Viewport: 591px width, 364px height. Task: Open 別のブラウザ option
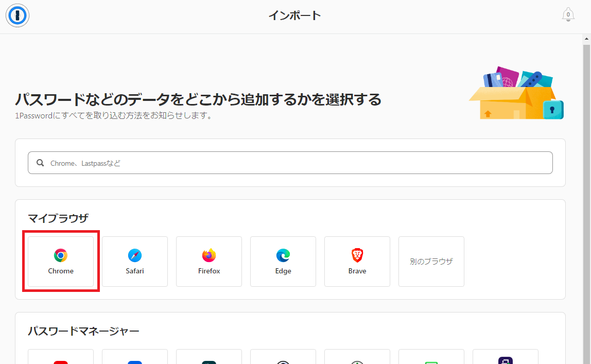click(431, 262)
